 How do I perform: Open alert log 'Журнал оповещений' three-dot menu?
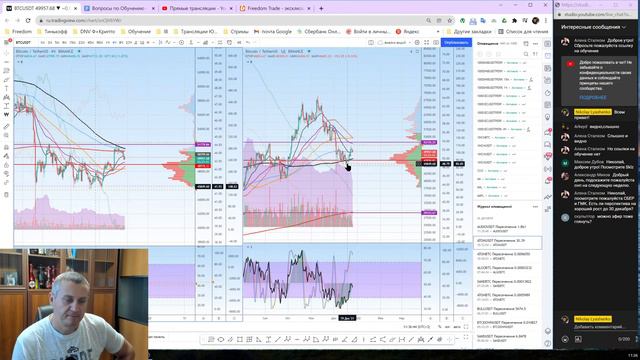[535, 207]
